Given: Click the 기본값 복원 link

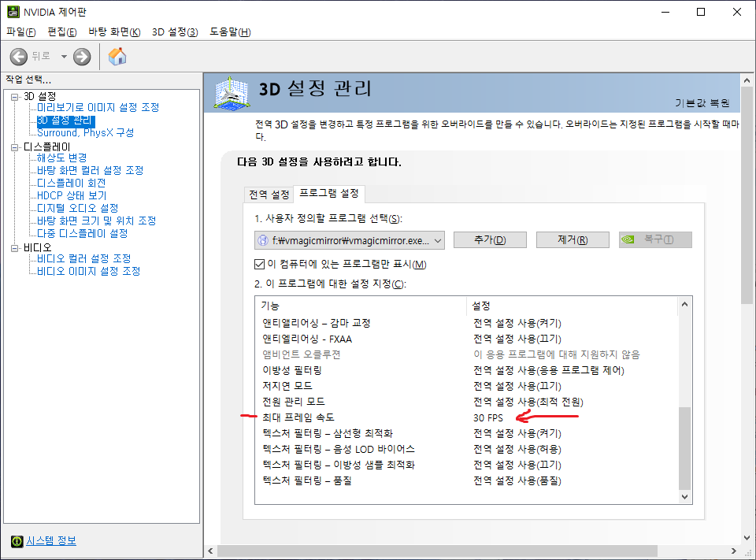Looking at the screenshot, I should coord(702,103).
